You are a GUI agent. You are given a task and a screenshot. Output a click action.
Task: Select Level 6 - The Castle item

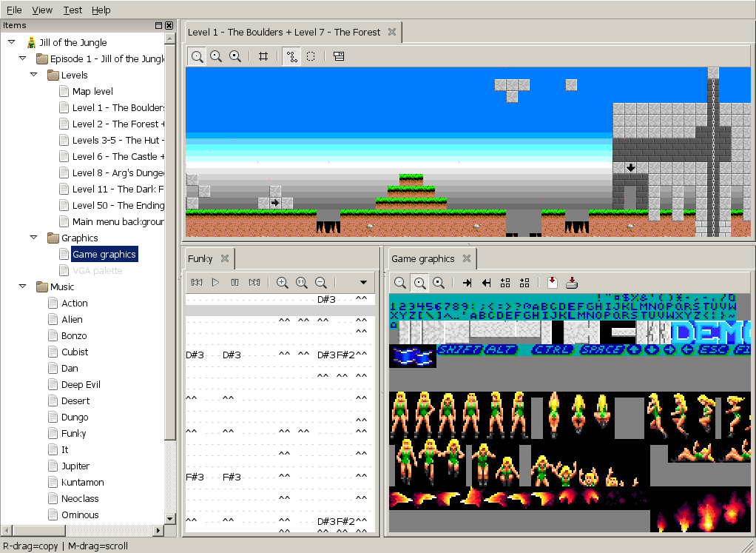pos(118,156)
